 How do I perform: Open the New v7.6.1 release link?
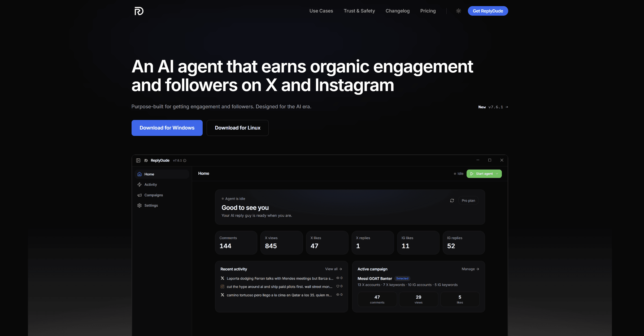[x=493, y=107]
